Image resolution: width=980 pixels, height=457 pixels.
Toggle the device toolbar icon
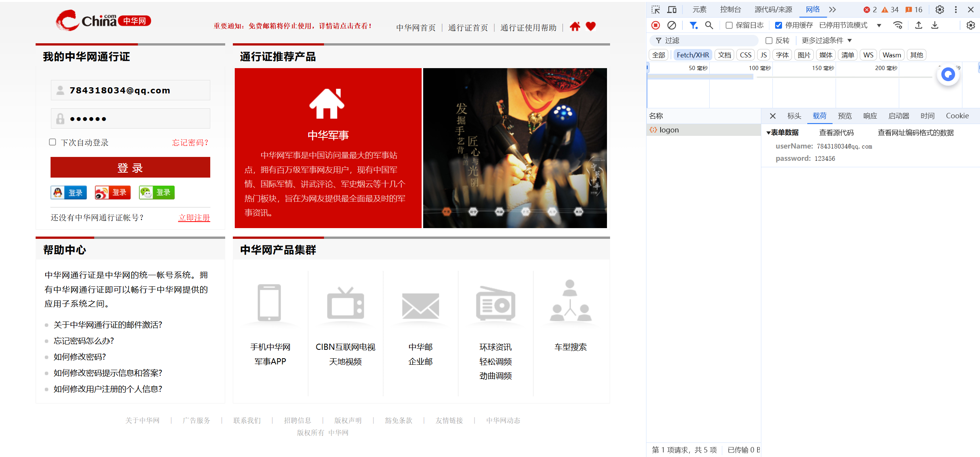(672, 10)
